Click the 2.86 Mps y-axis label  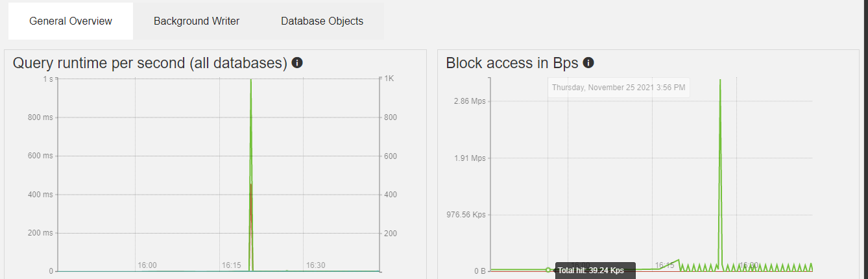click(470, 101)
